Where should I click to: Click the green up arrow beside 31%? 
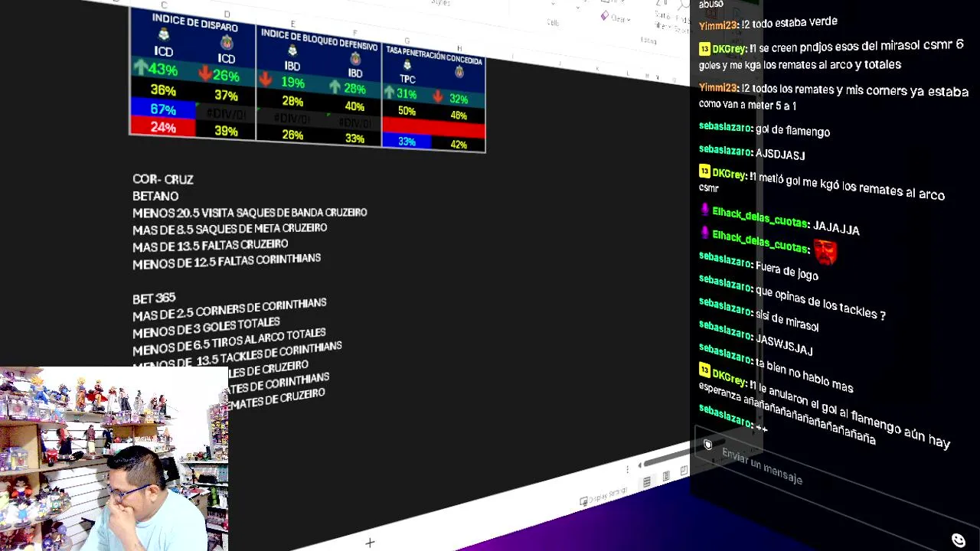[389, 93]
